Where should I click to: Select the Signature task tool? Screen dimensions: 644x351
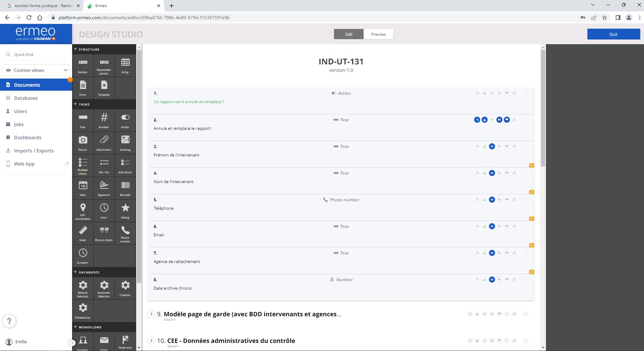pos(104,188)
